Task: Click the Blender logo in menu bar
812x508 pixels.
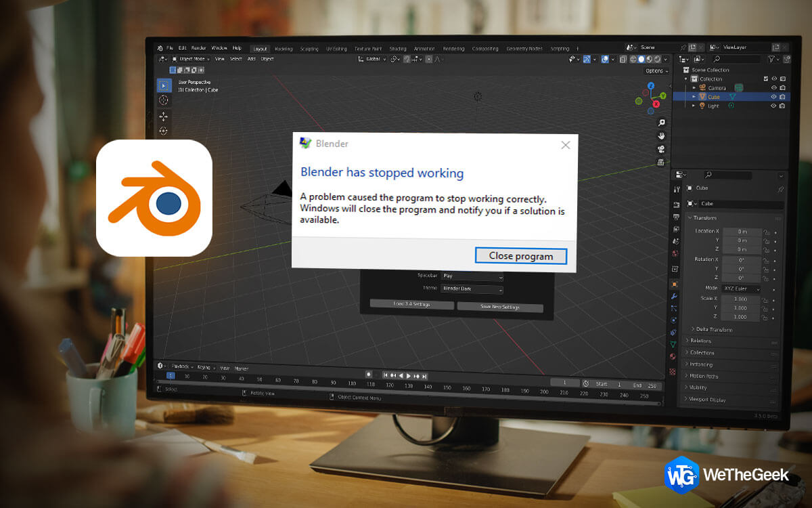Action: pyautogui.click(x=160, y=49)
